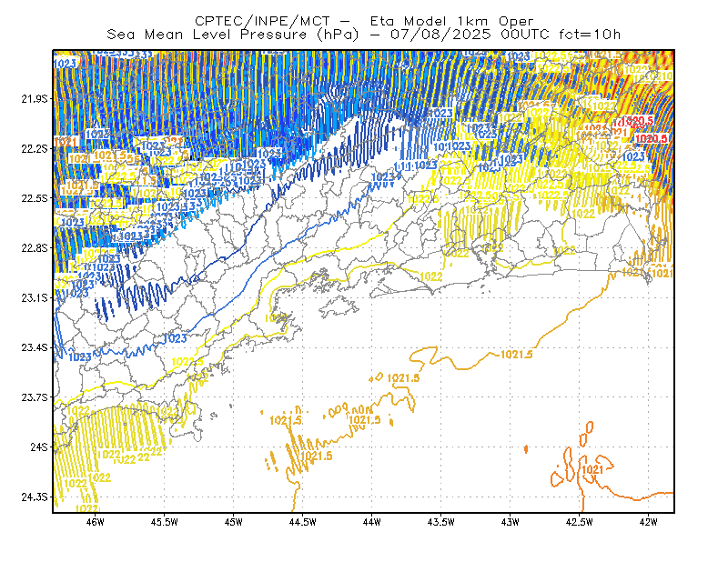The image size is (728, 562).
Task: Click the Sea Mean Level Pressure subtitle
Action: click(363, 35)
